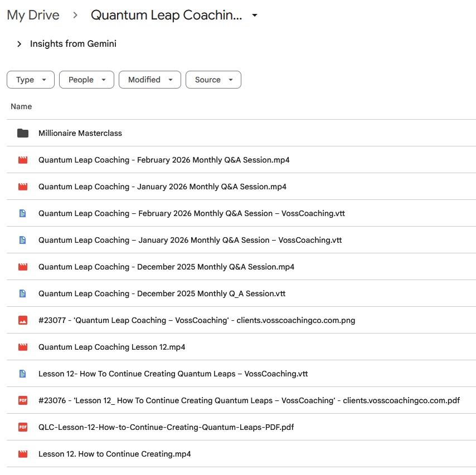Select the Millionaire Masterclass folder icon
Image resolution: width=476 pixels, height=475 pixels.
(22, 133)
